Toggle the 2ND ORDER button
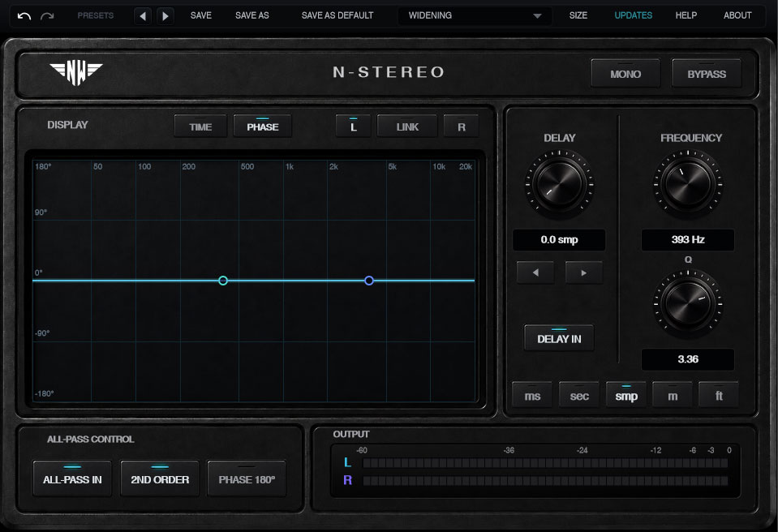The width and height of the screenshot is (778, 532). tap(160, 478)
